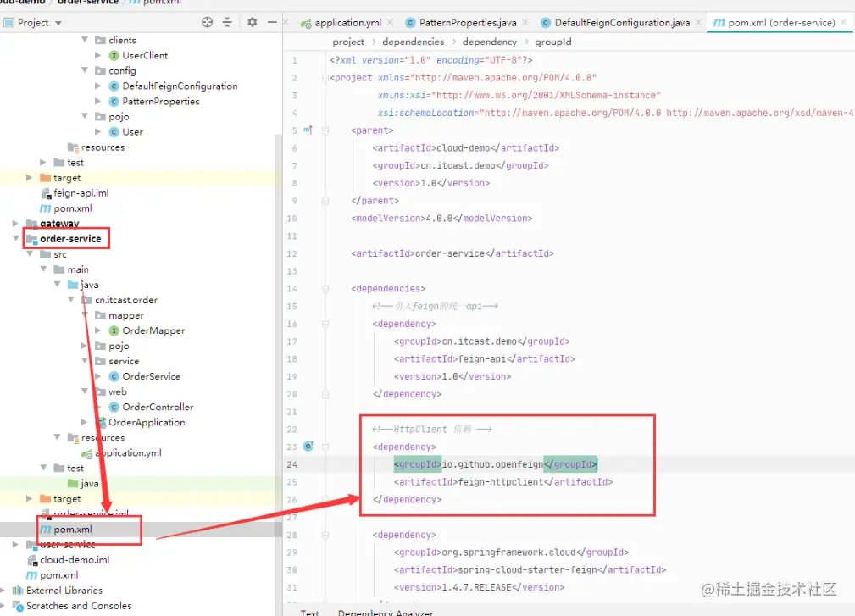
Task: Click the dependencies breadcrumb
Action: pyautogui.click(x=413, y=42)
